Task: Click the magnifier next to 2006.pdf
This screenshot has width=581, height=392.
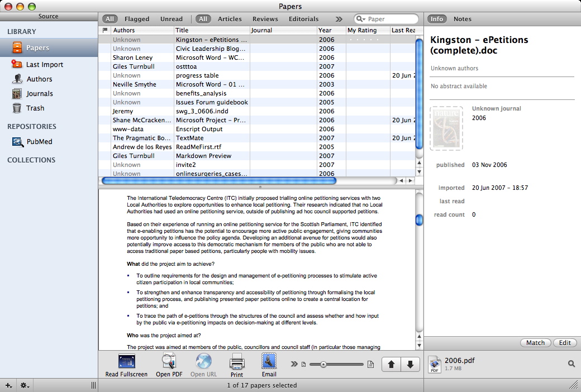Action: [x=572, y=364]
